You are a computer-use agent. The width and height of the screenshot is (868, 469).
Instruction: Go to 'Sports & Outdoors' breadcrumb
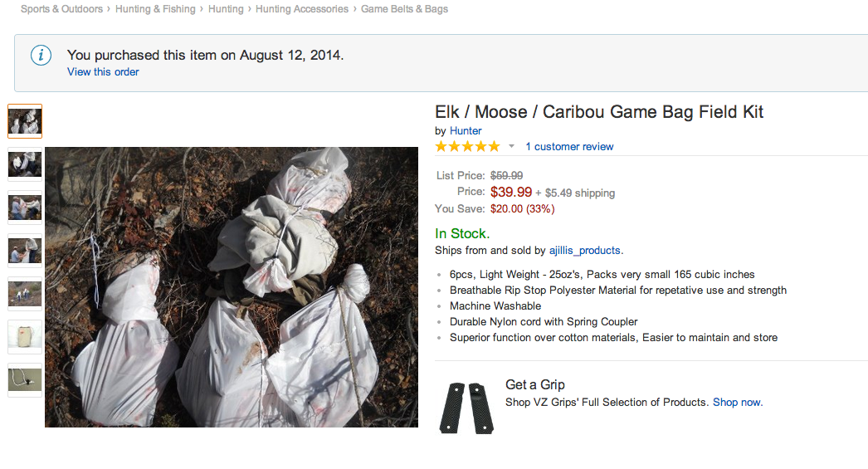(x=61, y=9)
